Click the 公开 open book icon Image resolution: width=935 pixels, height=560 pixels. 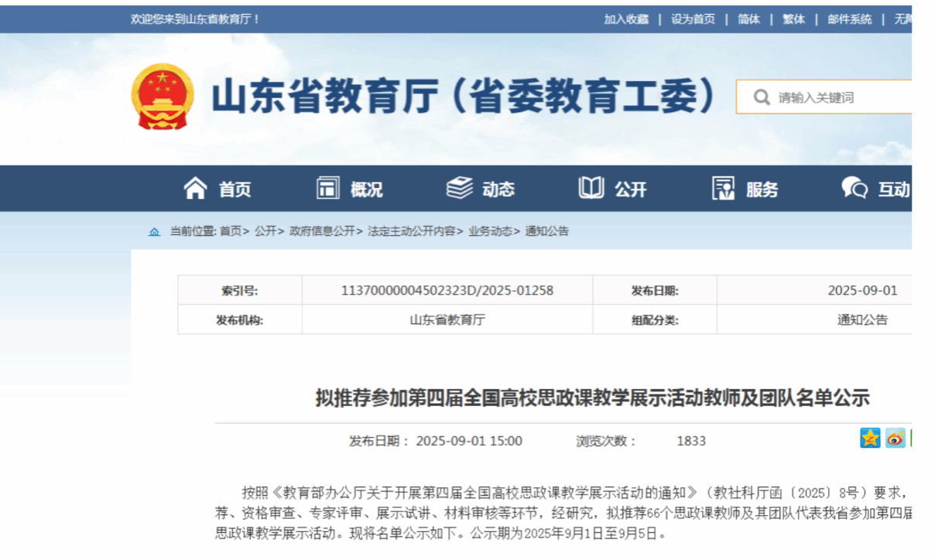[591, 188]
